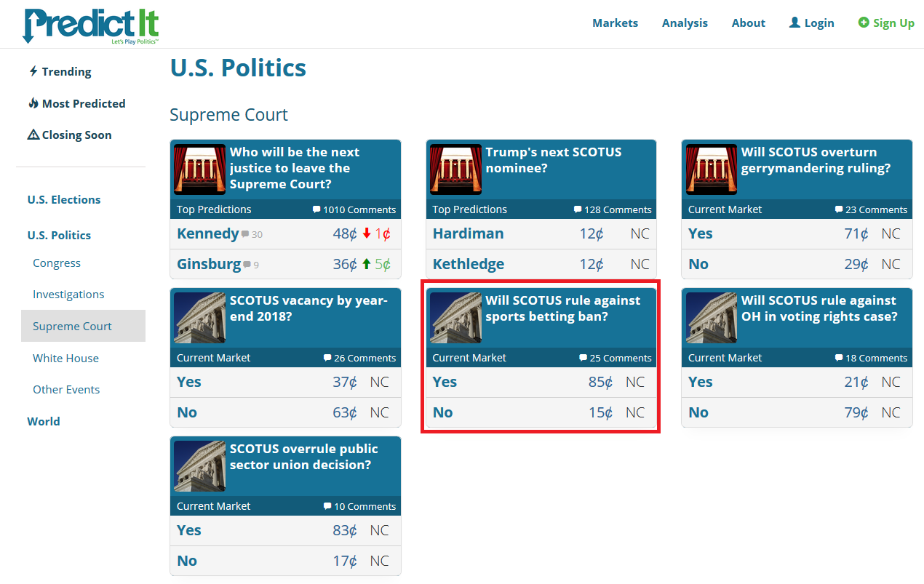Open 'Trump's next SCOTUS nominee?' market title
The width and height of the screenshot is (924, 584).
tap(554, 160)
